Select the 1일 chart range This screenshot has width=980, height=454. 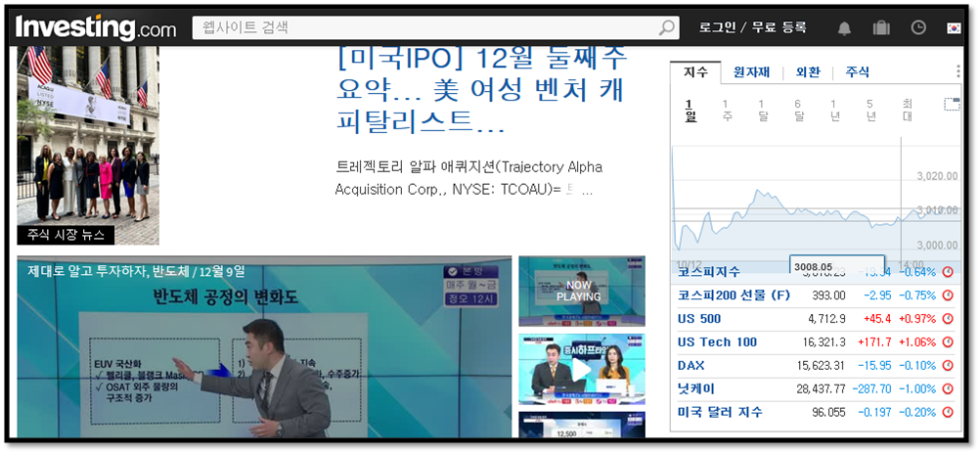(690, 110)
